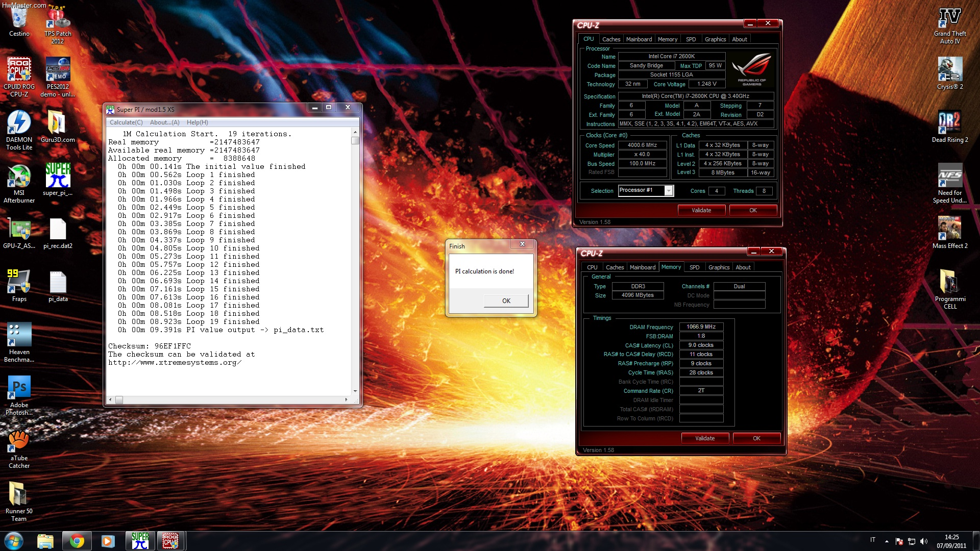
Task: Click Super PI horizontal scrollbar thumb
Action: [119, 400]
